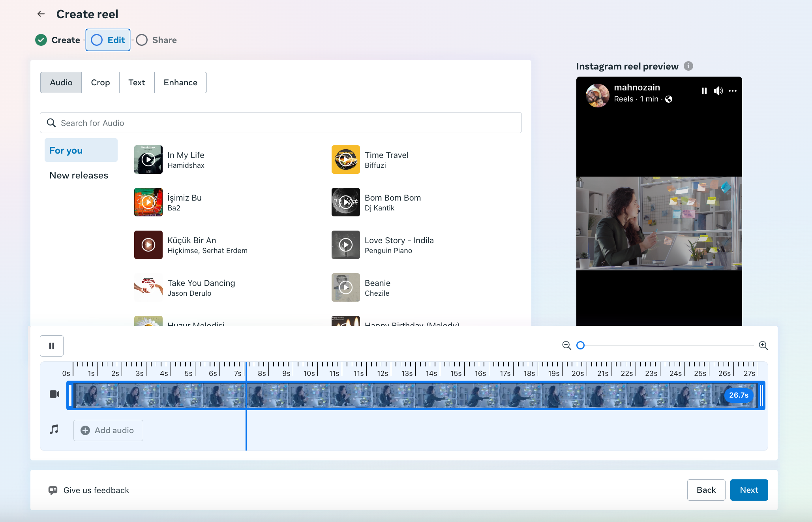Pause timeline playback
The image size is (812, 522).
click(x=52, y=346)
